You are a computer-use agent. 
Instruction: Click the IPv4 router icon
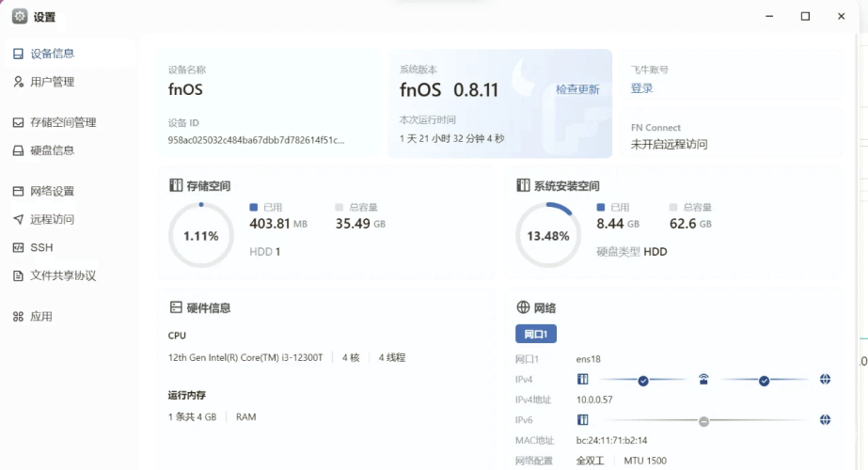coord(703,379)
